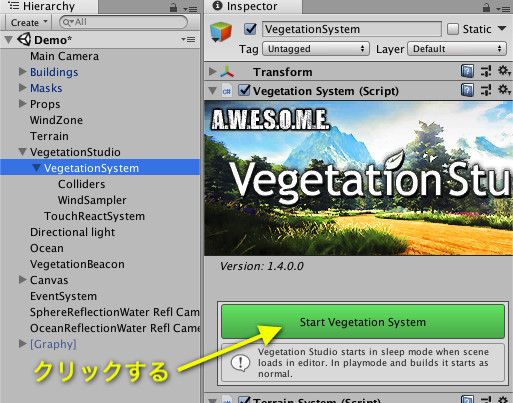The height and width of the screenshot is (403, 513).
Task: Select Canvas in Hierarchy
Action: click(49, 280)
